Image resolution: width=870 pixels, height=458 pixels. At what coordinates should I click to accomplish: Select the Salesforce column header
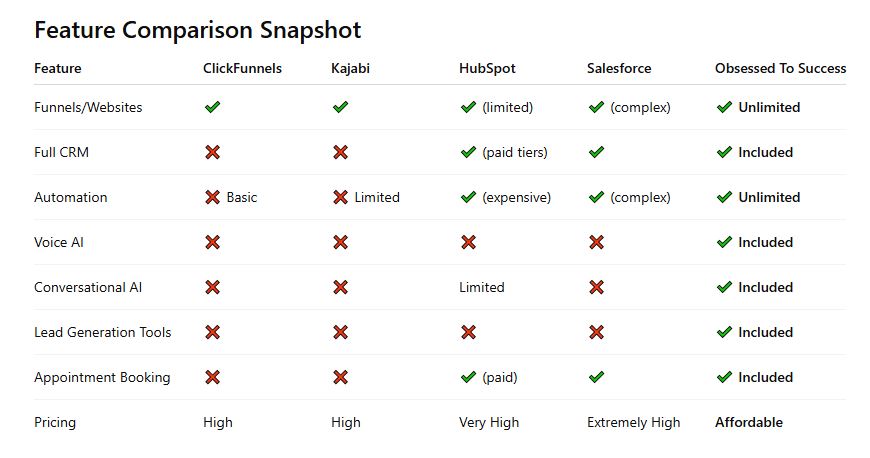coord(619,68)
